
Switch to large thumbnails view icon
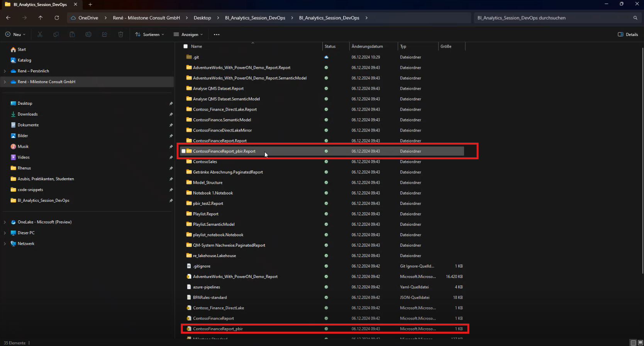(x=641, y=343)
